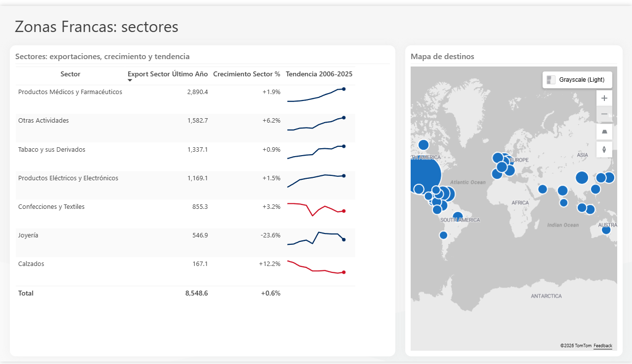This screenshot has height=364, width=632.
Task: Click the Confecciones y Textiles red sparkline
Action: [316, 209]
